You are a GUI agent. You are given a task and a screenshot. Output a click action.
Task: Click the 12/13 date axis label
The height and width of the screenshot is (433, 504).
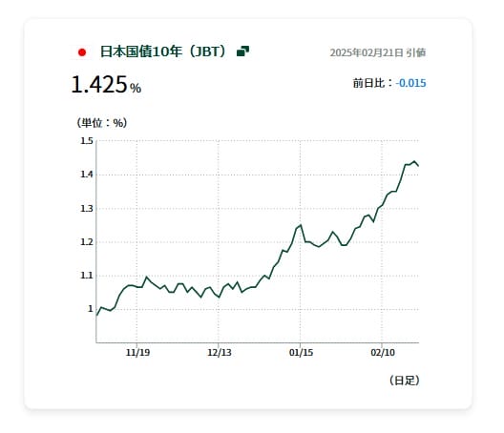pos(220,352)
